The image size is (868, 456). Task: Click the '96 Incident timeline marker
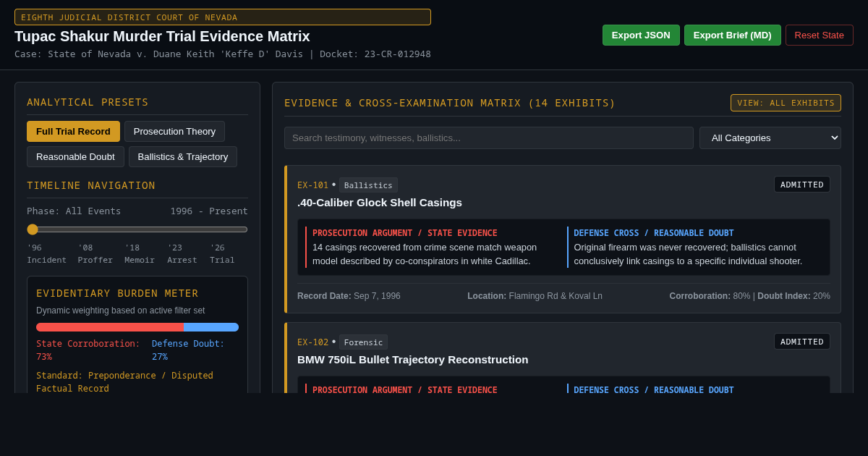(46, 253)
